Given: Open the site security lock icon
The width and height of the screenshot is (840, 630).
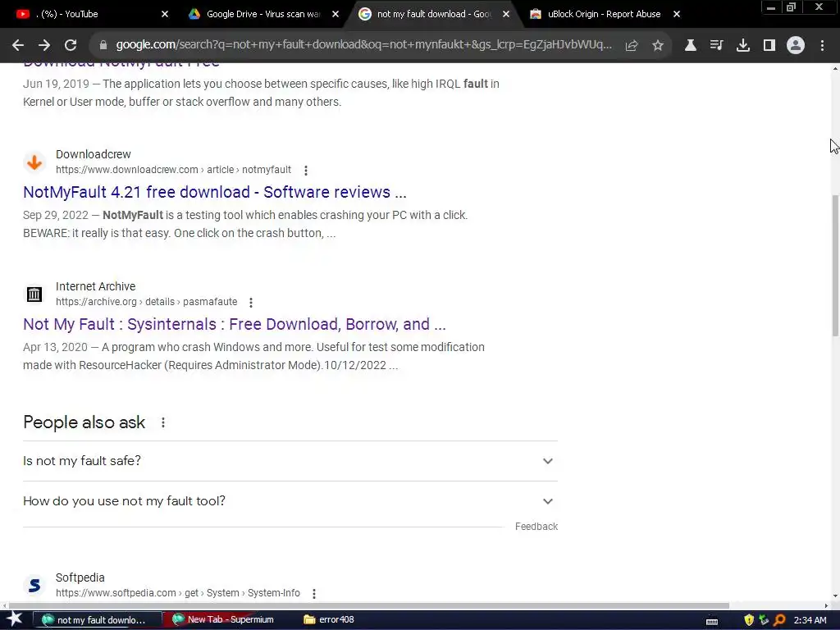Looking at the screenshot, I should click(103, 46).
